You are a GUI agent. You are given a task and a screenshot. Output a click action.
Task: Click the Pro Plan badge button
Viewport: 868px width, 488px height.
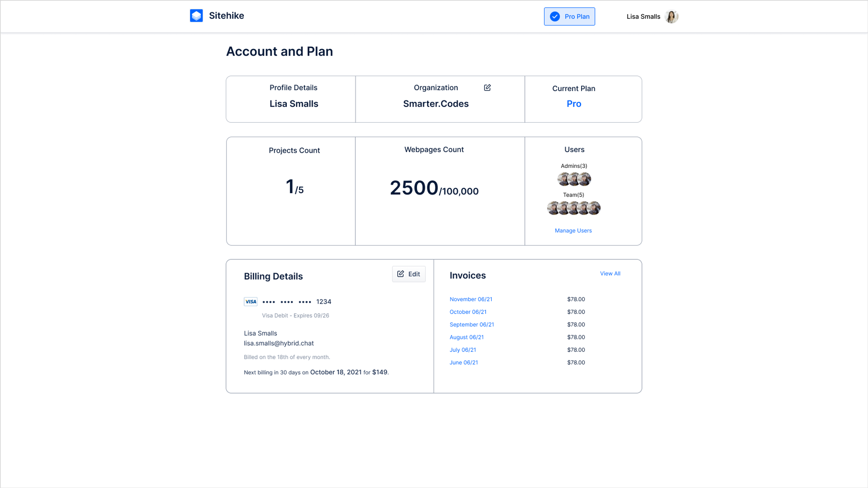click(x=569, y=16)
